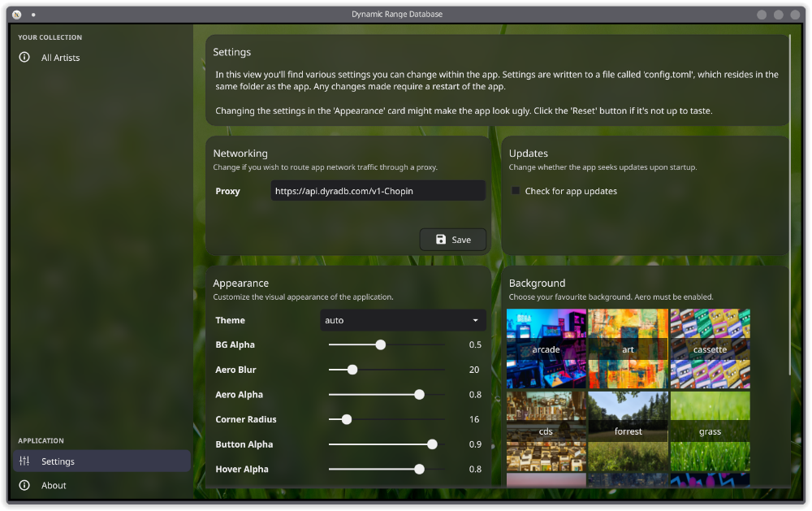The width and height of the screenshot is (812, 511).
Task: Click the Networking card heading
Action: pos(240,154)
